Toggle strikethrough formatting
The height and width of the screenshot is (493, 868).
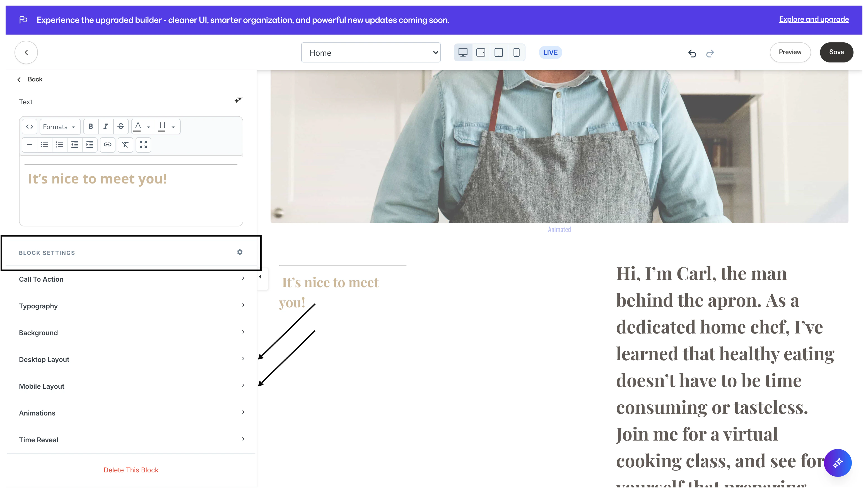(120, 127)
